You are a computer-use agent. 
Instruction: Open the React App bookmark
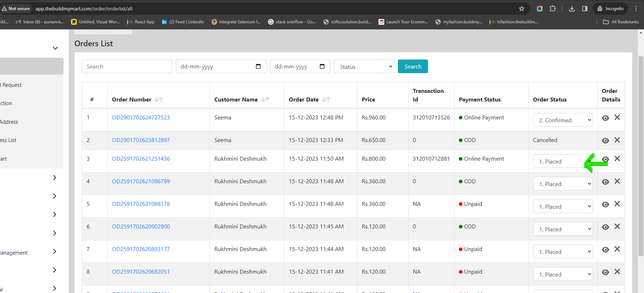141,22
